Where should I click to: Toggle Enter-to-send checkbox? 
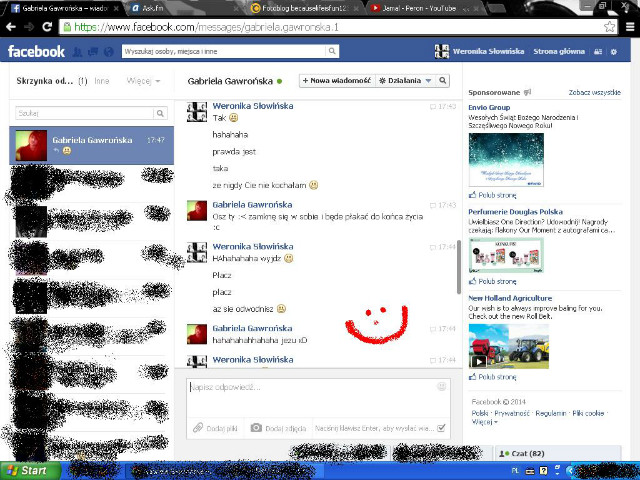pyautogui.click(x=441, y=428)
